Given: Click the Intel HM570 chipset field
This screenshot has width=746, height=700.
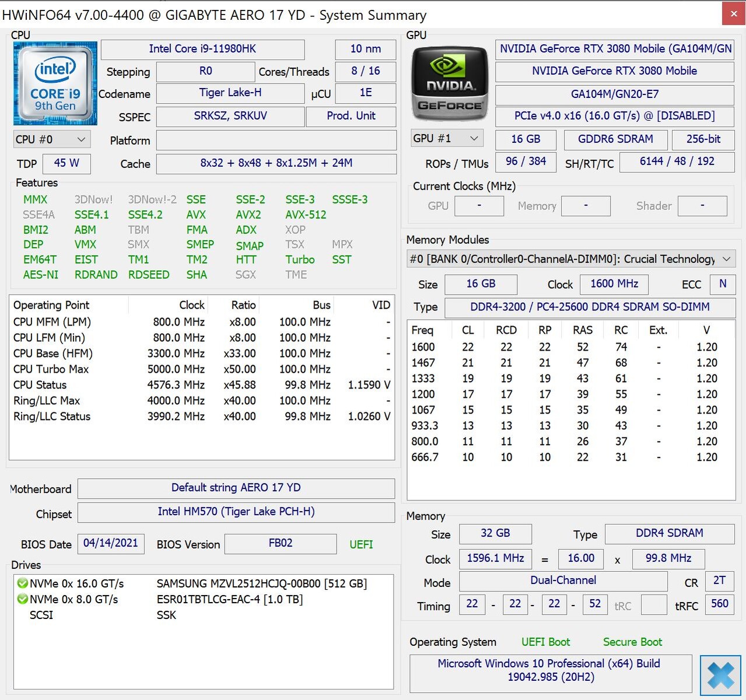Looking at the screenshot, I should (236, 512).
